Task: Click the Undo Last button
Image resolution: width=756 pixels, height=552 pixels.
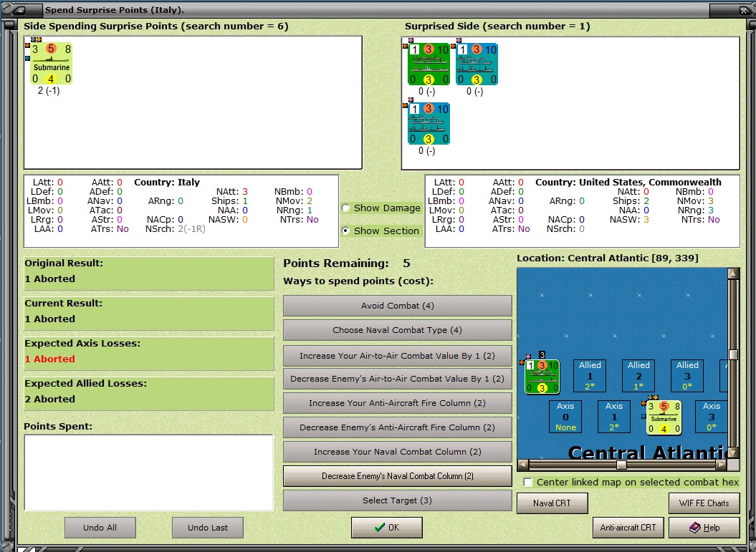Action: [208, 528]
